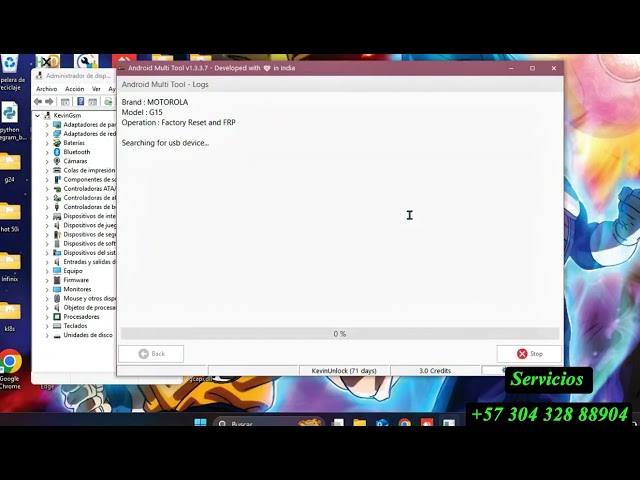640x480 pixels.
Task: Select Dispositivos de interfaz tree row
Action: (84, 216)
